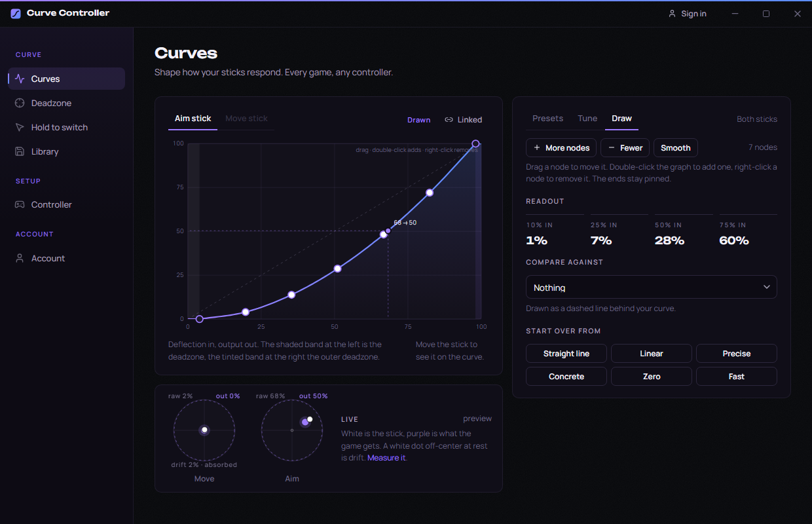This screenshot has width=812, height=524.
Task: Open the Library page
Action: [66, 151]
